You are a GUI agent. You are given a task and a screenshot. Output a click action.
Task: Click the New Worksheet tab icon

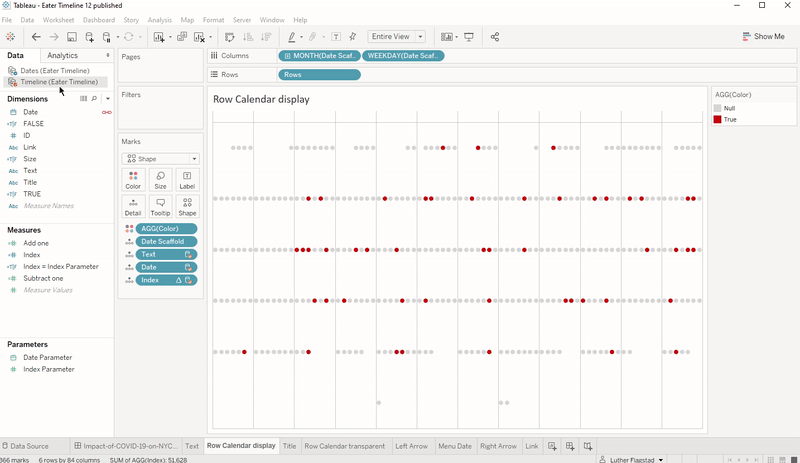coord(551,446)
